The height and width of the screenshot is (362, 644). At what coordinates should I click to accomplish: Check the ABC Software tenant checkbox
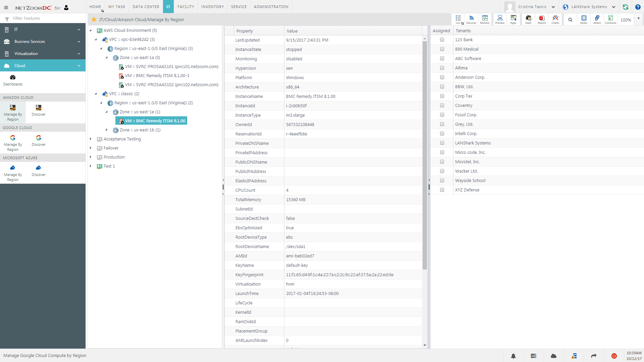[442, 59]
